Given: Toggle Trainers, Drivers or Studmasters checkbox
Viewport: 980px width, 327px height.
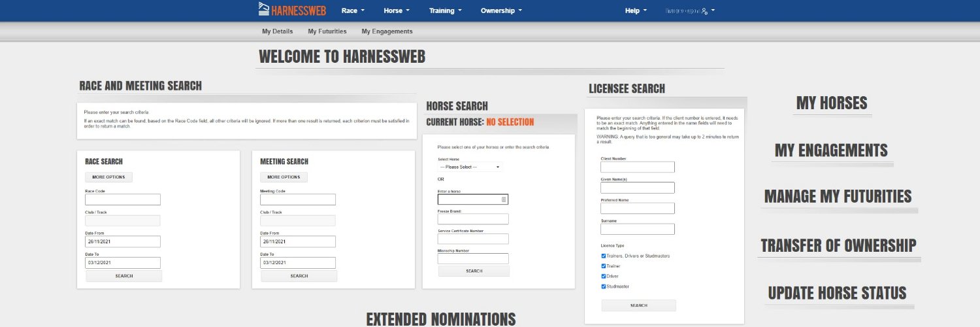Looking at the screenshot, I should coord(604,256).
